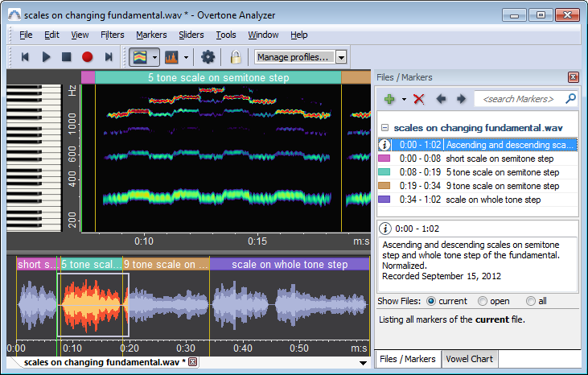This screenshot has height=375, width=588.
Task: Click purple swatch of whole tone marker
Action: [x=384, y=199]
